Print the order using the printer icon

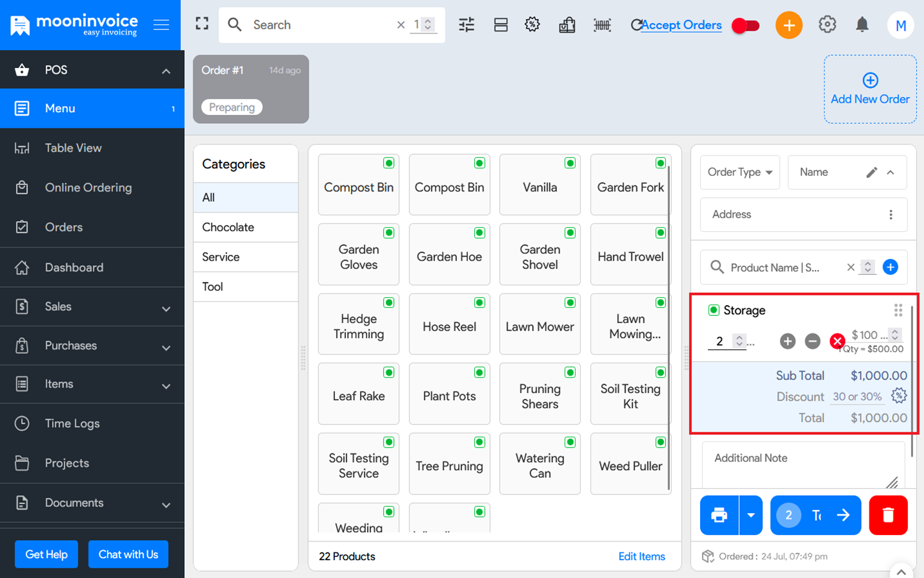tap(719, 515)
